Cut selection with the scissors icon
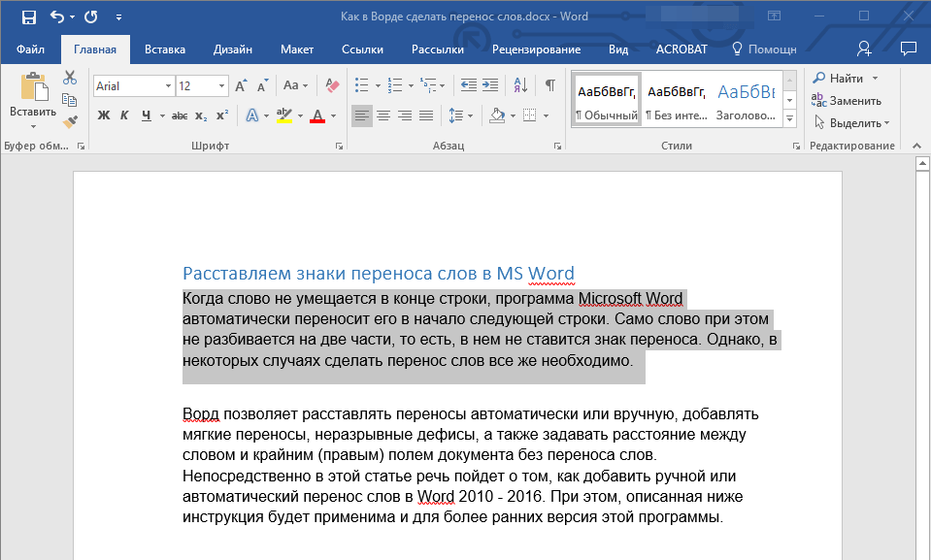This screenshot has height=560, width=931. [70, 78]
